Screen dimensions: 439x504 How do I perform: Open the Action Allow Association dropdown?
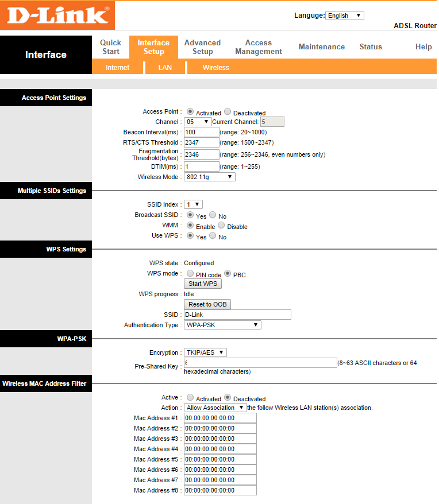click(x=215, y=408)
